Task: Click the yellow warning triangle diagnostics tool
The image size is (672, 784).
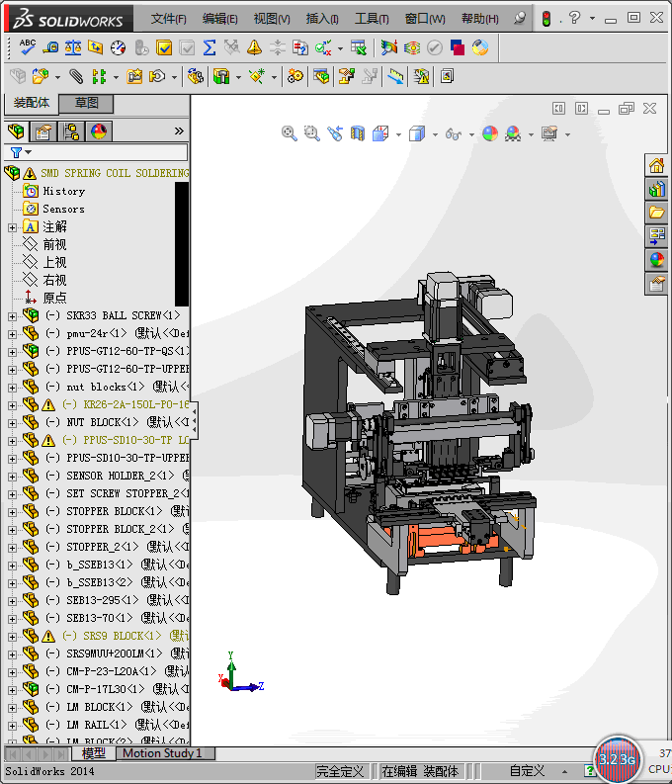Action: [254, 47]
